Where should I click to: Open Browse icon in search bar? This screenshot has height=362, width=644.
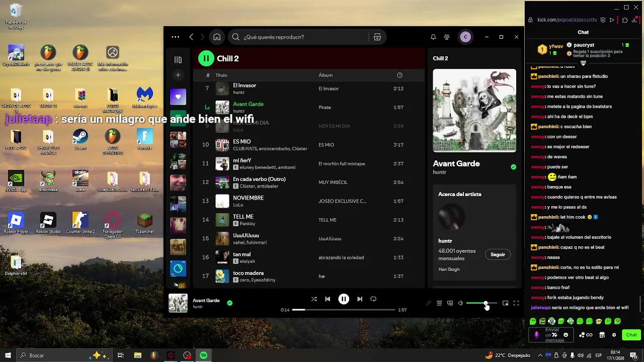point(377,37)
